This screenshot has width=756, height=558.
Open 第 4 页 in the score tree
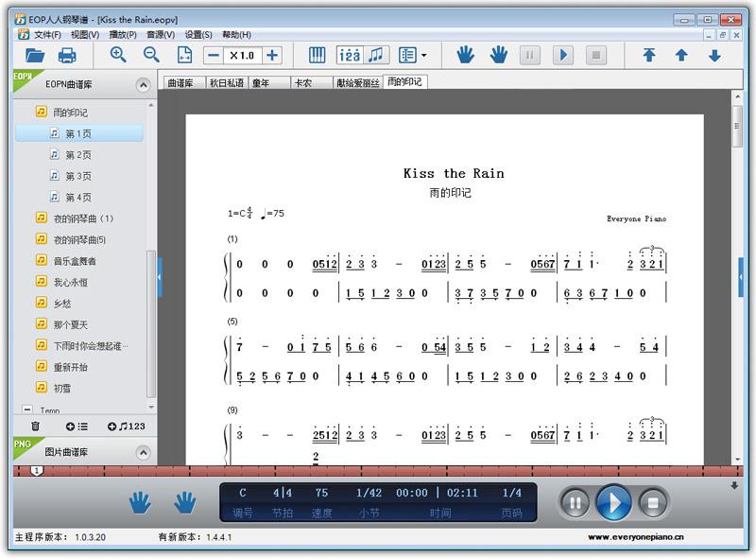78,198
